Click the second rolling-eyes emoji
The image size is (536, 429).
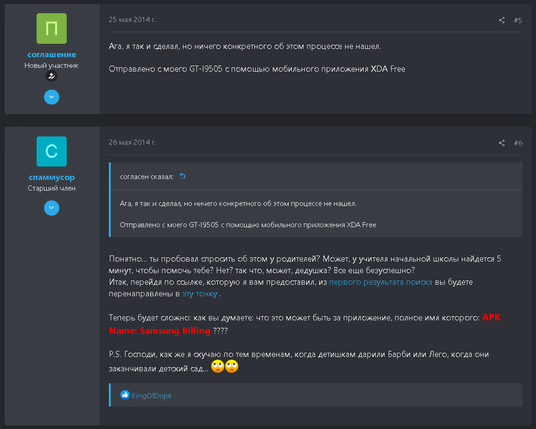[232, 366]
